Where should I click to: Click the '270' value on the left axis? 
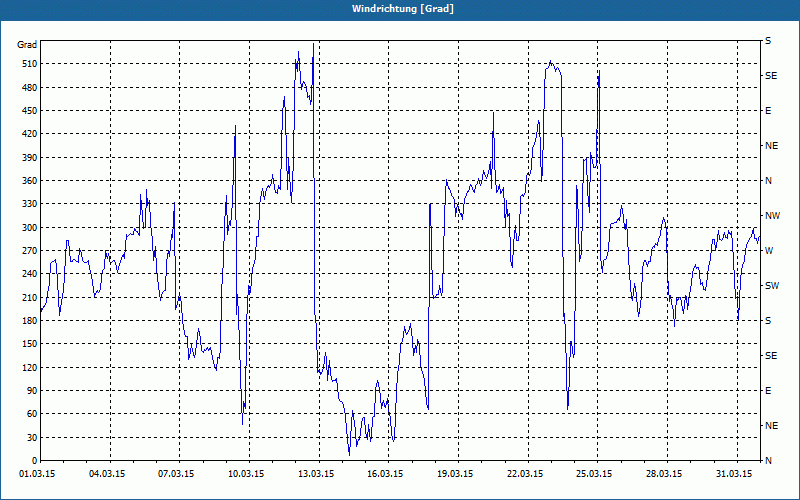[x=30, y=251]
